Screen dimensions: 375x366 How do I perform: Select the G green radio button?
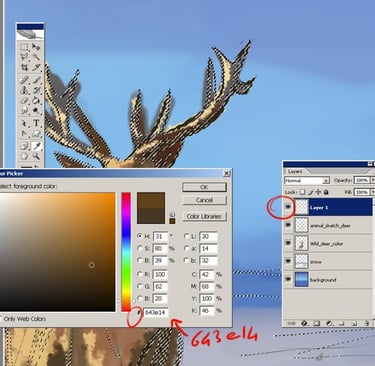point(140,286)
